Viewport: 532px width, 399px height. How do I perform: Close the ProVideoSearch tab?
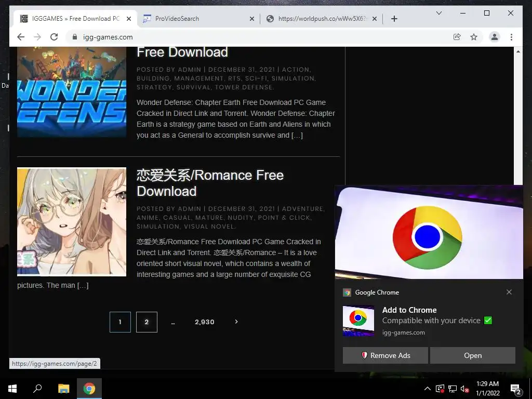click(252, 19)
